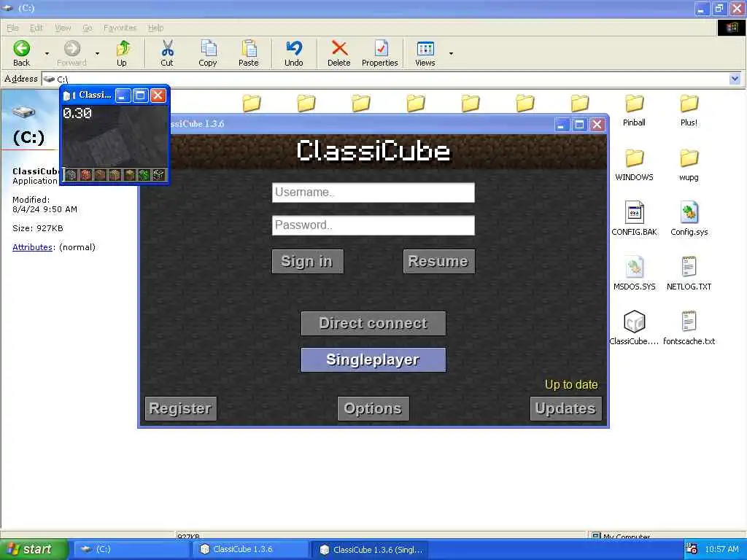Viewport: 747px width, 560px height.
Task: Click the taskbar clock showing 10:57 AM
Action: (721, 549)
